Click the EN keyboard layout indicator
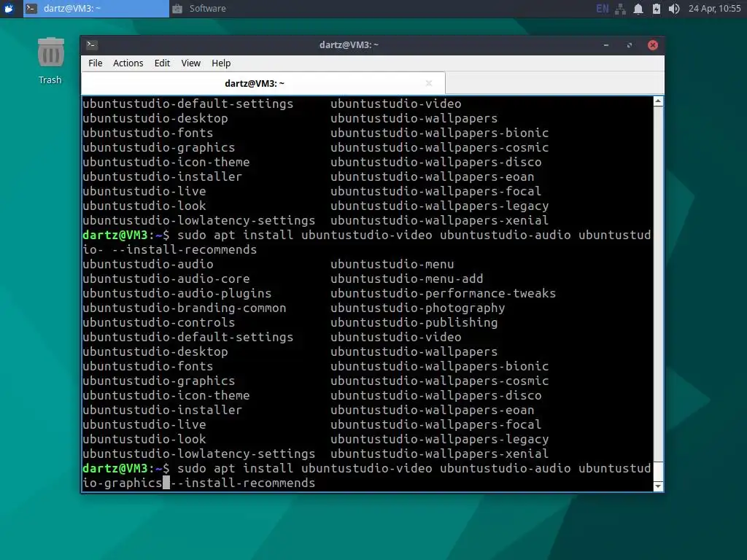Screen dimensions: 747x560 pos(602,9)
